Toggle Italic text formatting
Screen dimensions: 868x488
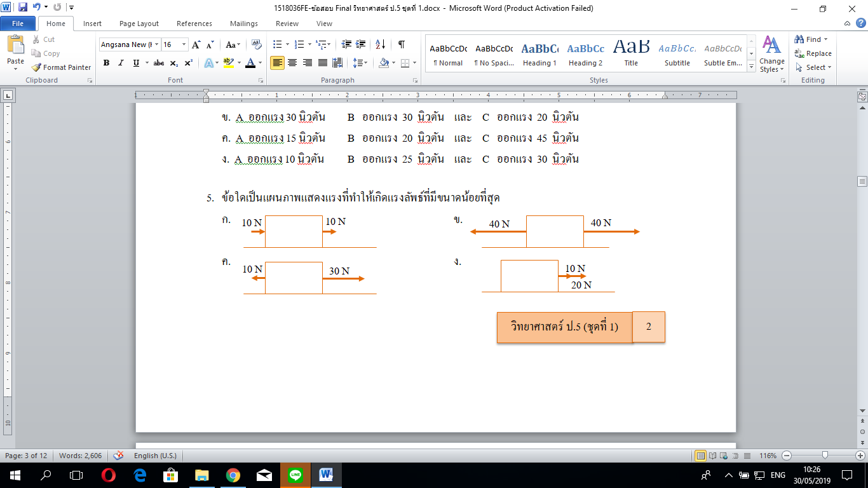click(x=121, y=63)
